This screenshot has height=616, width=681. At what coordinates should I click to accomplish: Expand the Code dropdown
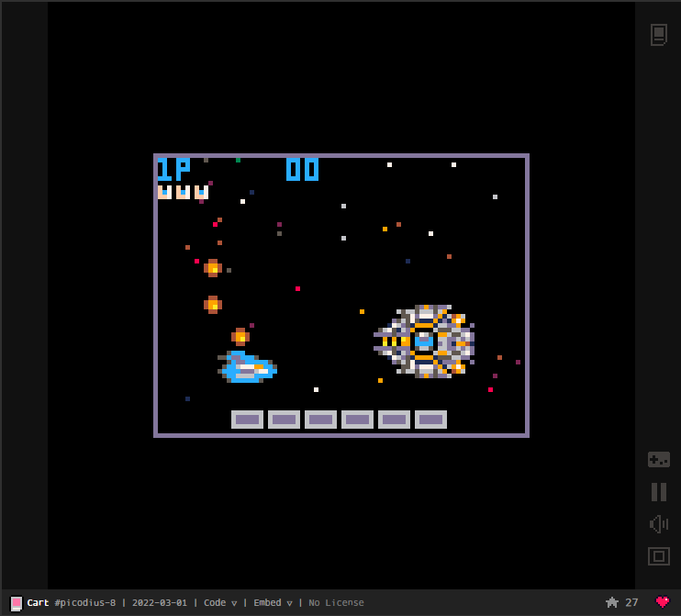[220, 602]
